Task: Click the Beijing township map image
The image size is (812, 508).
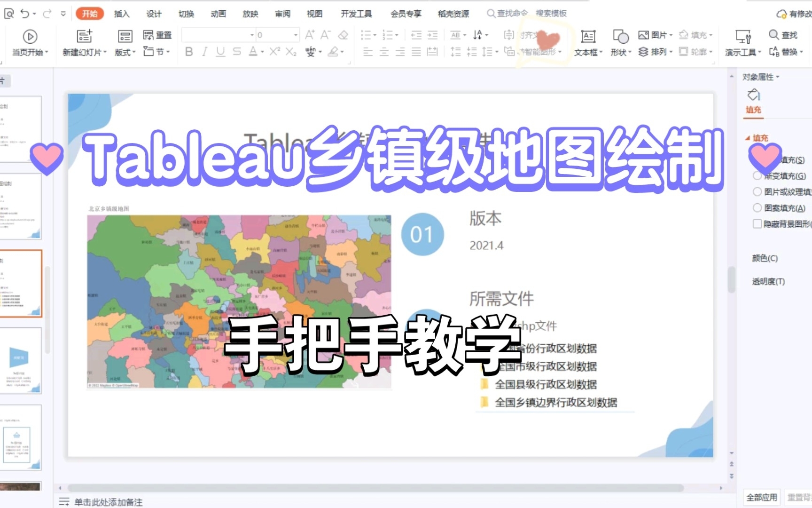Action: [239, 302]
